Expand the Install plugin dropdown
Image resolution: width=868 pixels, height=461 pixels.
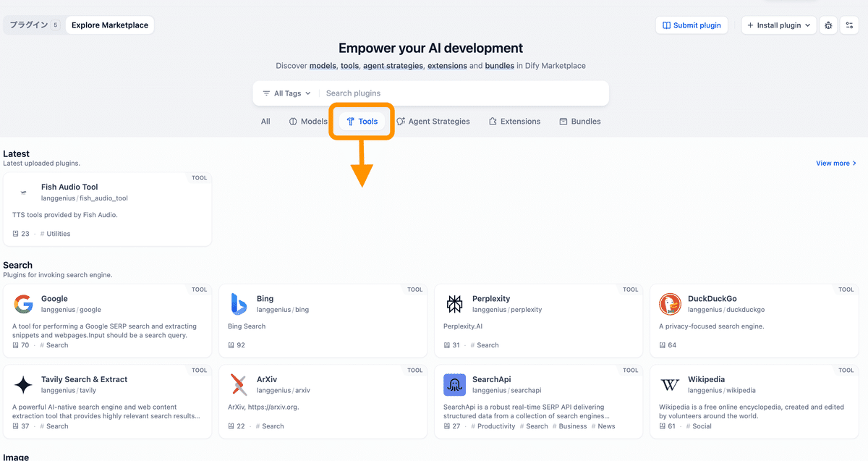pyautogui.click(x=778, y=25)
